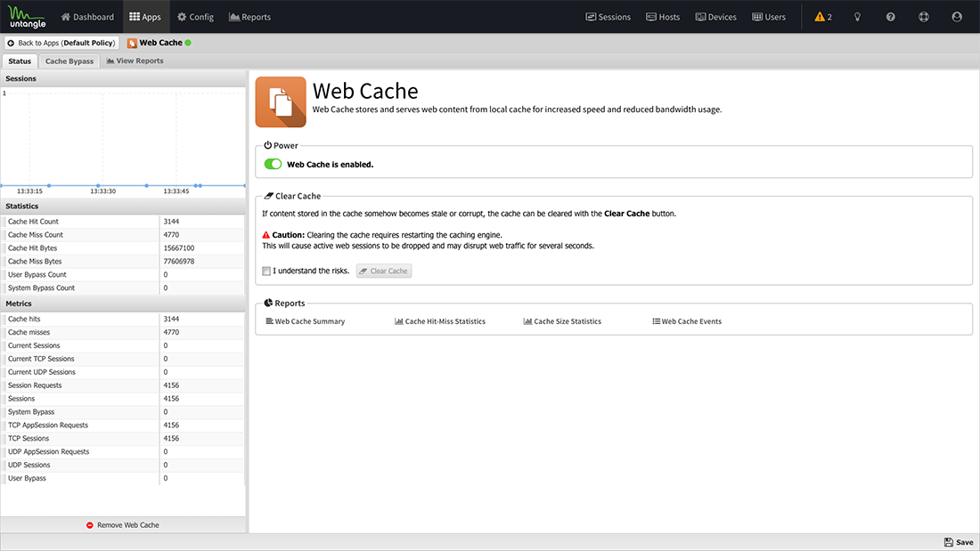Click the Metrics panel header
980x551 pixels.
click(123, 304)
